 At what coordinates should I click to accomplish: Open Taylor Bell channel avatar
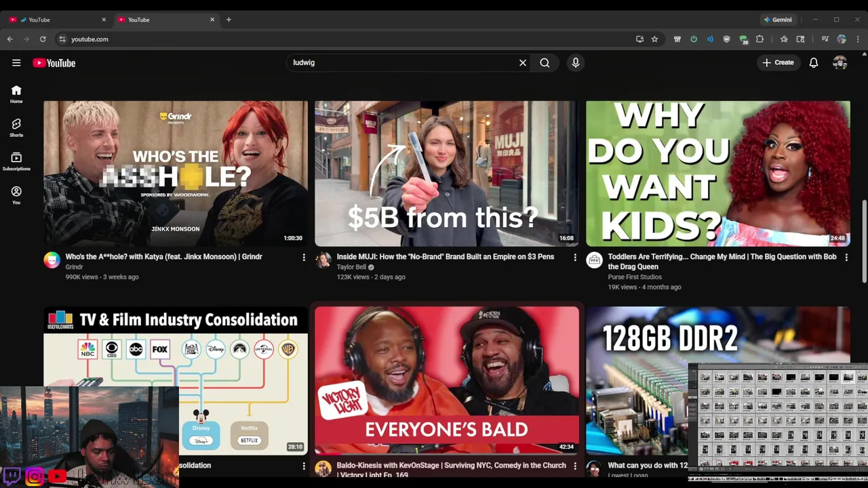point(323,260)
